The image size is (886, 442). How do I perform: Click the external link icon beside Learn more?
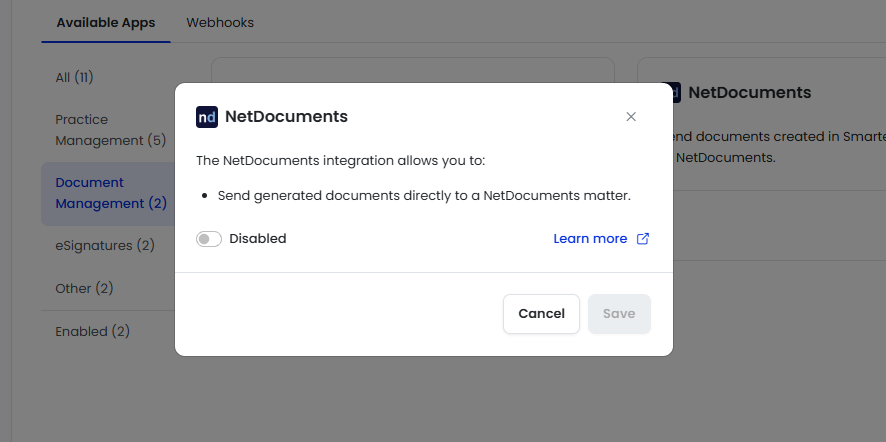[x=642, y=239]
